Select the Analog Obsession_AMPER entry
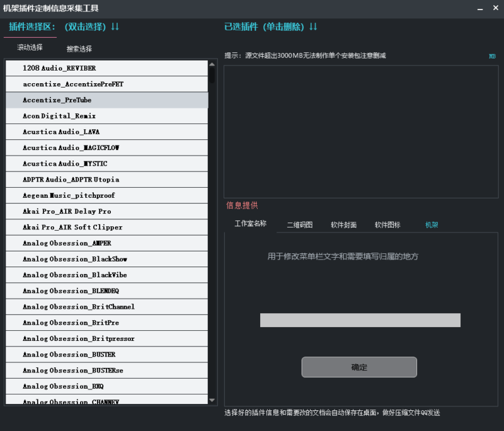Viewport: 504px width, 431px height. point(106,243)
